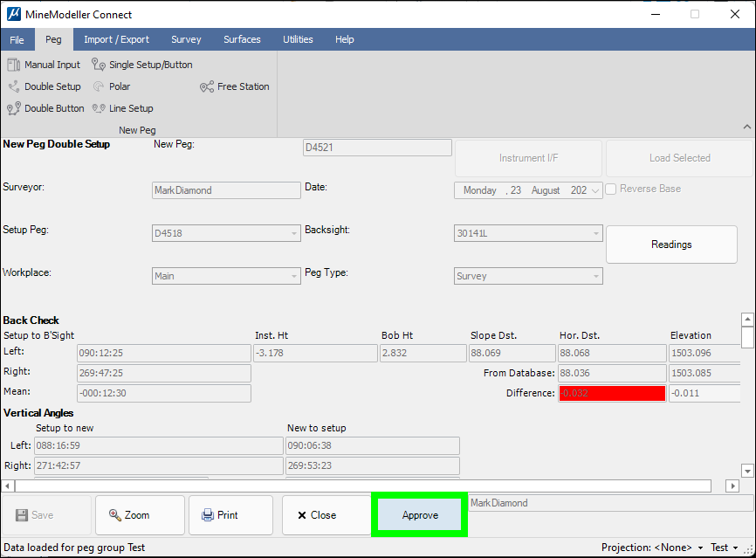The width and height of the screenshot is (756, 558).
Task: Choose the Double Button peg tool
Action: (x=46, y=108)
